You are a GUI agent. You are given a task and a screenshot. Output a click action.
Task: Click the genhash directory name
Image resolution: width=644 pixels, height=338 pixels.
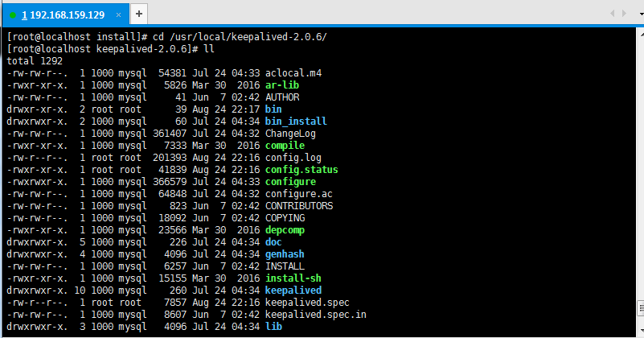click(285, 254)
